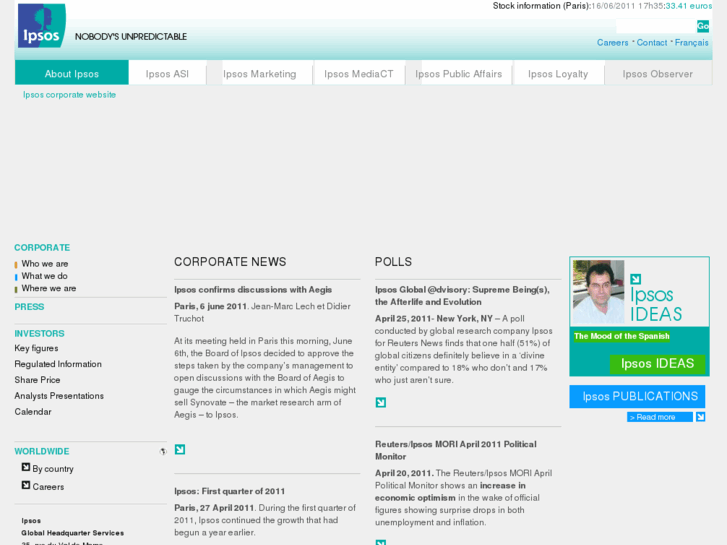The height and width of the screenshot is (545, 727).
Task: Click the Go search button
Action: (703, 26)
